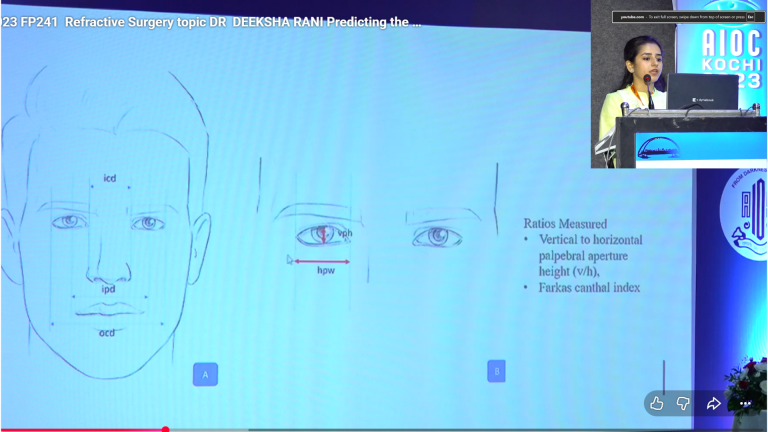768x432 pixels.
Task: Click the Farkas canthal index bullet
Action: (589, 288)
